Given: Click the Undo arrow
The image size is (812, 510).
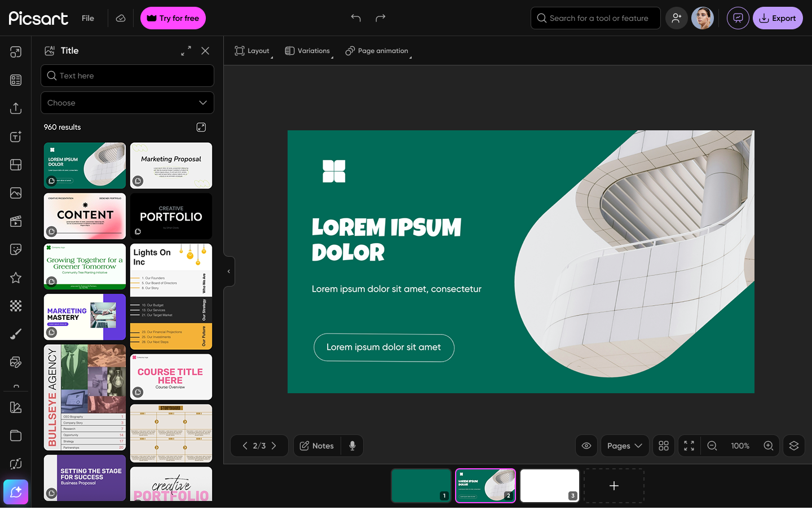Looking at the screenshot, I should pyautogui.click(x=356, y=18).
